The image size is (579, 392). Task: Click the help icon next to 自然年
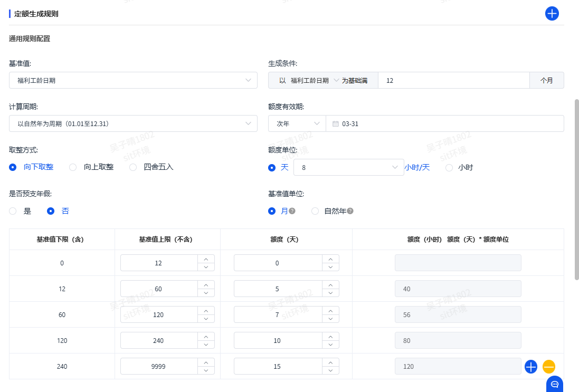tap(350, 211)
